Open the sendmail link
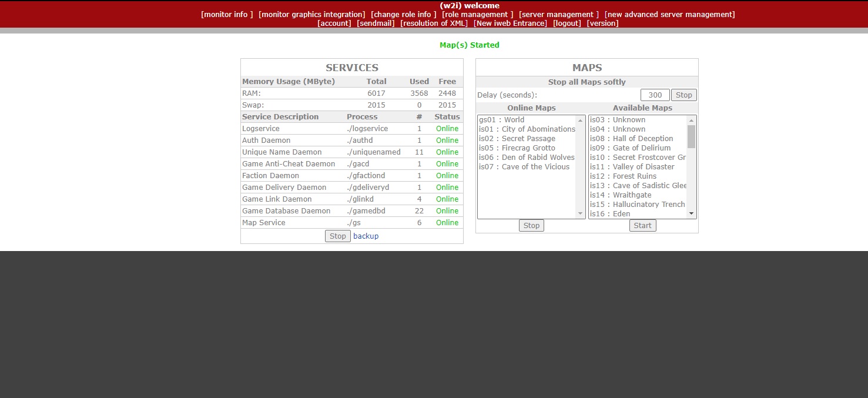 376,24
